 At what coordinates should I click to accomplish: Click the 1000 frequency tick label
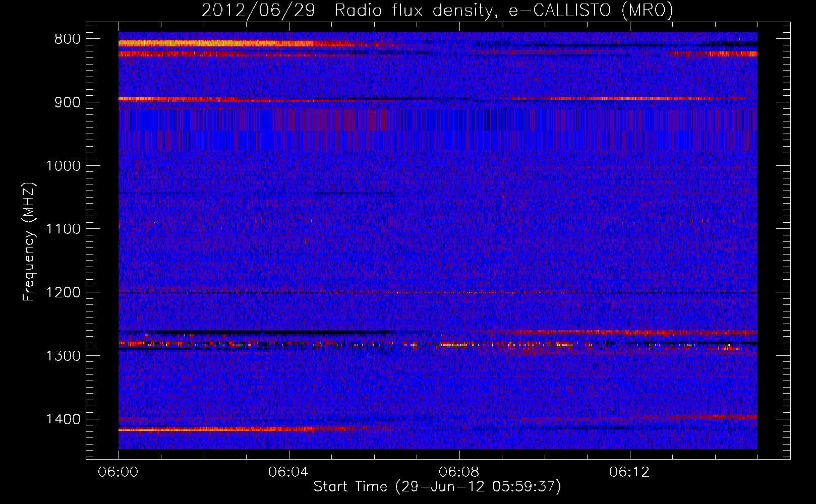(x=63, y=166)
